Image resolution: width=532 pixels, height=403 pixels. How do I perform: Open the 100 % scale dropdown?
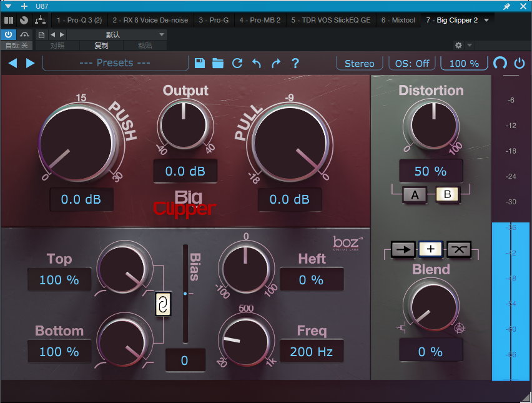click(464, 64)
